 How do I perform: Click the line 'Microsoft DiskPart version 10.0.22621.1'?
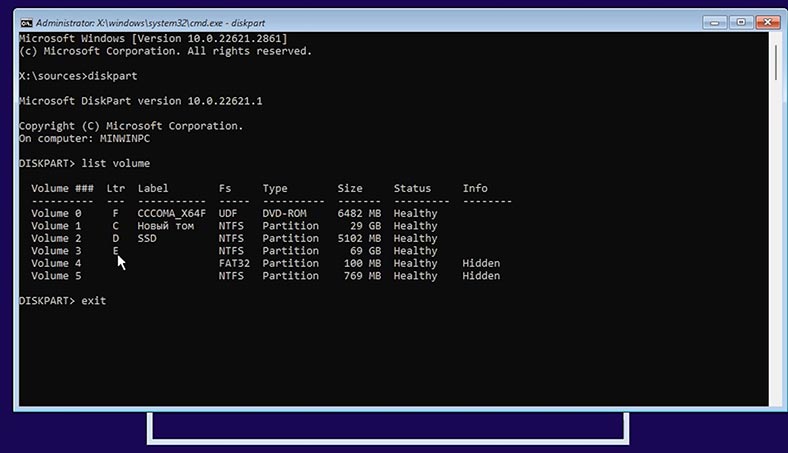pos(140,101)
